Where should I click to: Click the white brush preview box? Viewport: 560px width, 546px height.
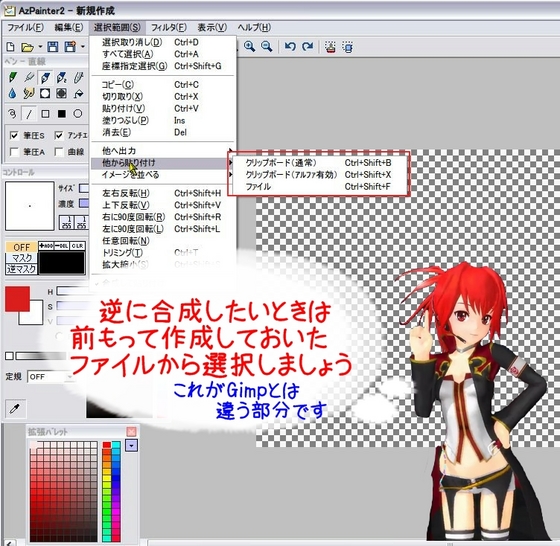pos(30,206)
